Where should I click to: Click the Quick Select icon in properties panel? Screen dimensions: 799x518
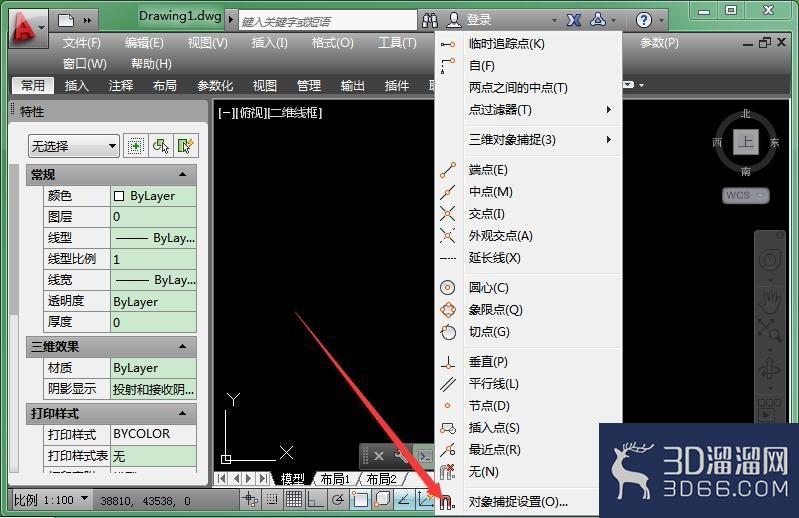[x=185, y=147]
